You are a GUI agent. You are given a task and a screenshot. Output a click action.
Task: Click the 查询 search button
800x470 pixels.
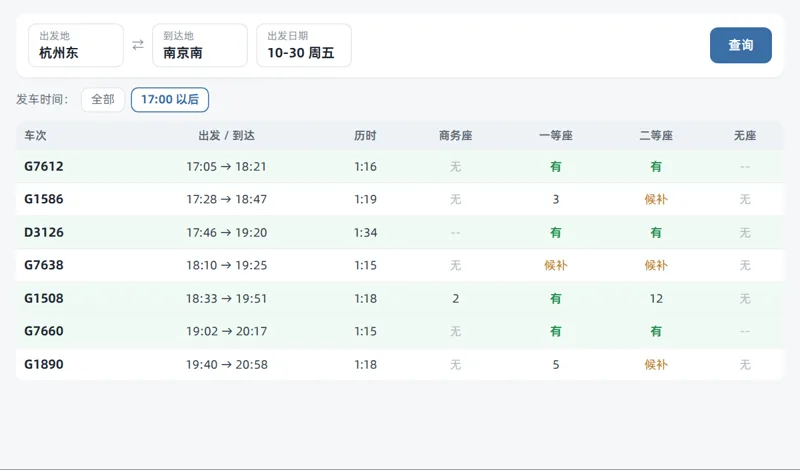(x=740, y=45)
